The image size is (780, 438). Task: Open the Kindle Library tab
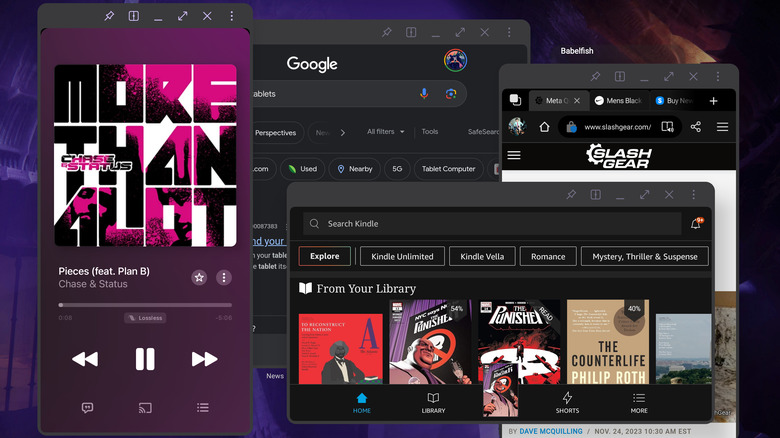point(433,402)
